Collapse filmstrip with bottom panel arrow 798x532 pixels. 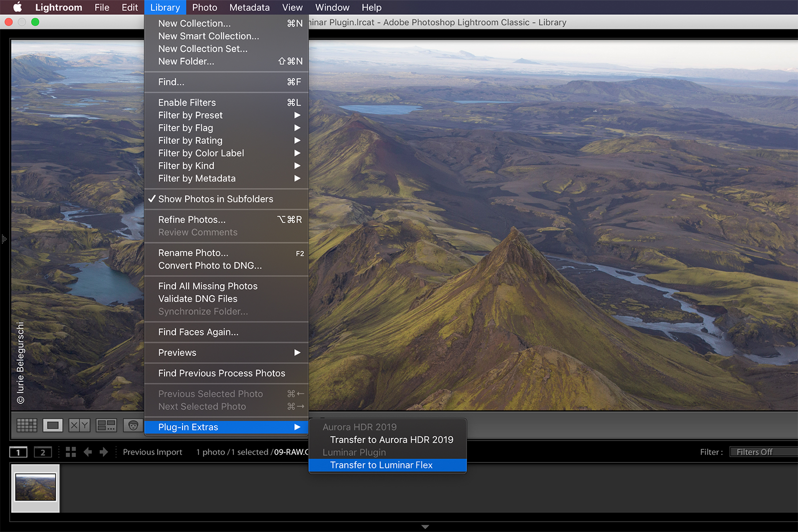pos(425,527)
